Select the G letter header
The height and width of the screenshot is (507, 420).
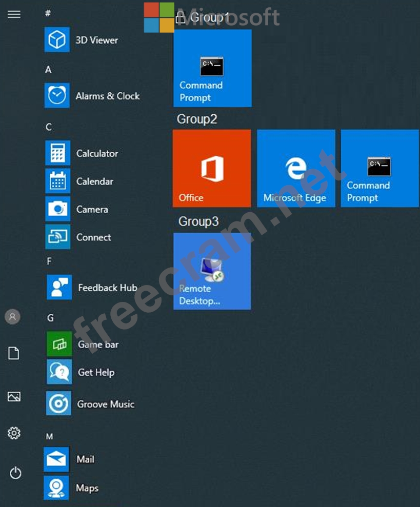50,318
